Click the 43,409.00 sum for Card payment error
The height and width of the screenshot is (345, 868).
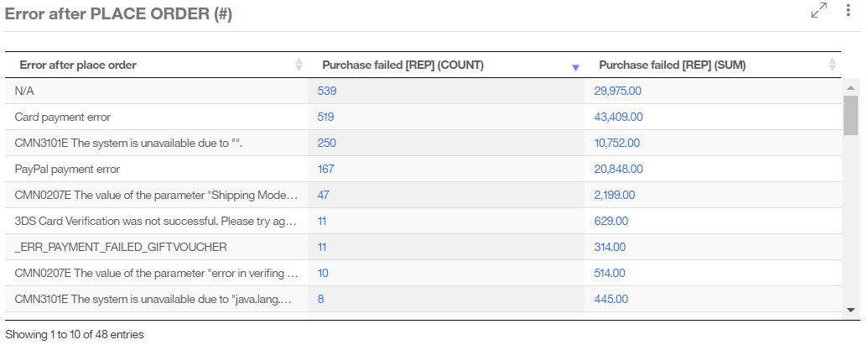coord(618,117)
